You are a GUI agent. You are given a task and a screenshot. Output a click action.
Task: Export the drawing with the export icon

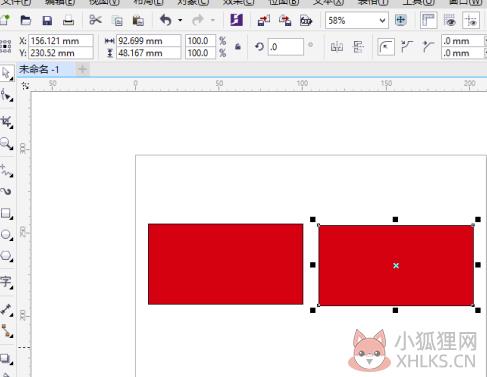(x=285, y=21)
